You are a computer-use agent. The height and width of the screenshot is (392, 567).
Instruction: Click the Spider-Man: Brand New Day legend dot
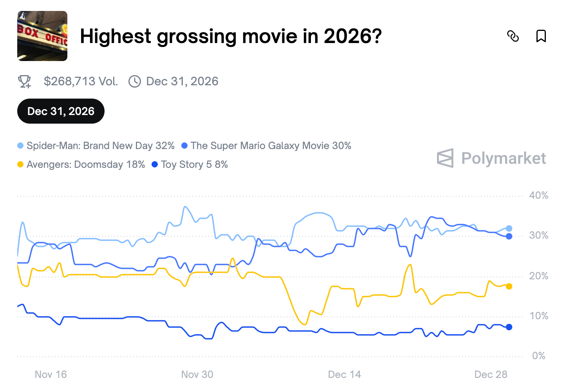[x=21, y=146]
